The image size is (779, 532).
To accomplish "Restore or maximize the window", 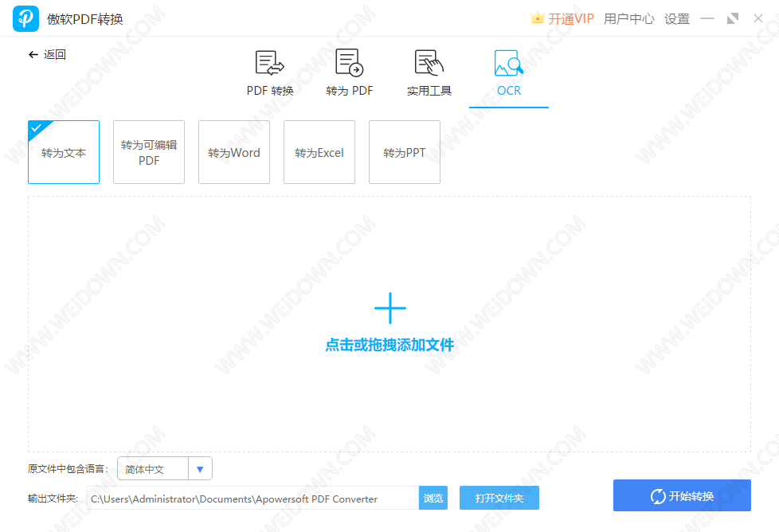I will pos(733,19).
